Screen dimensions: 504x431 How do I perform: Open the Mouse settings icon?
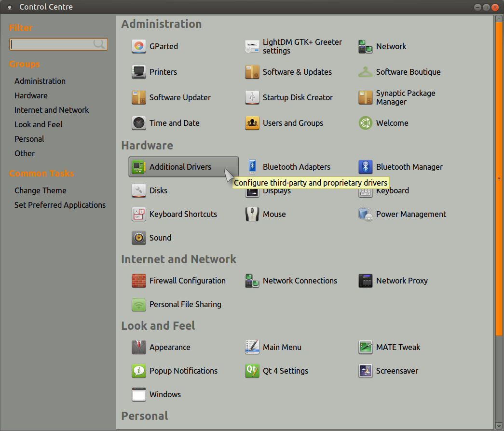[252, 214]
